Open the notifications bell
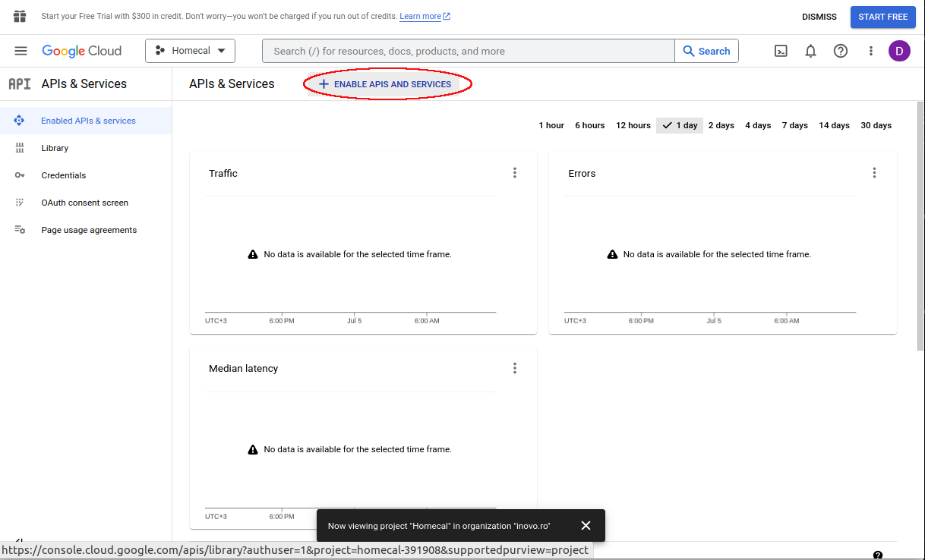The height and width of the screenshot is (560, 925). 810,51
